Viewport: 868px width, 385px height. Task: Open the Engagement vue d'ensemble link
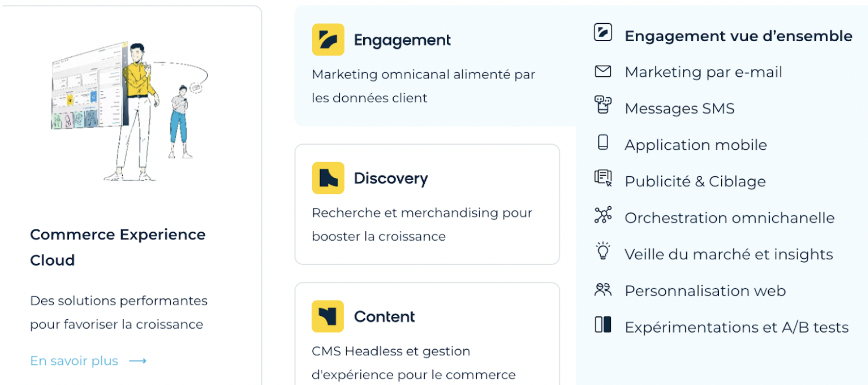coord(738,36)
